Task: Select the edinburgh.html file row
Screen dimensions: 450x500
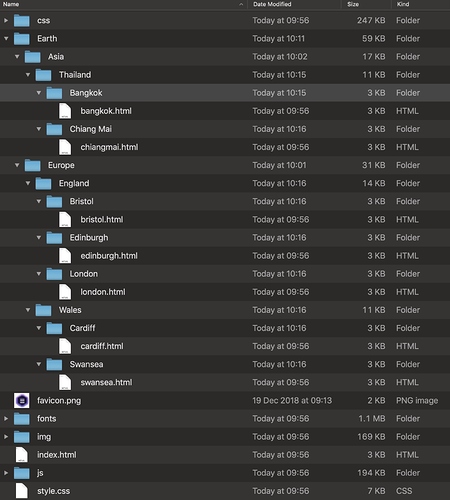Action: pos(225,256)
